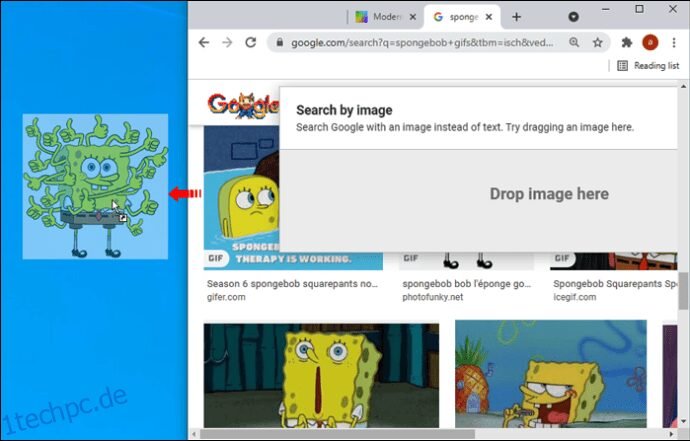Image resolution: width=690 pixels, height=441 pixels.
Task: Click the zoom magnifier icon in address bar
Action: (x=574, y=43)
